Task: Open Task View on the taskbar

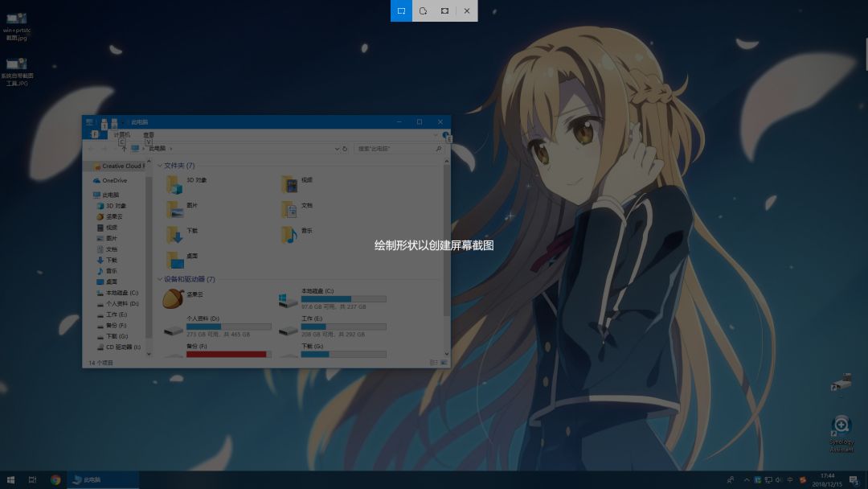Action: [33, 479]
